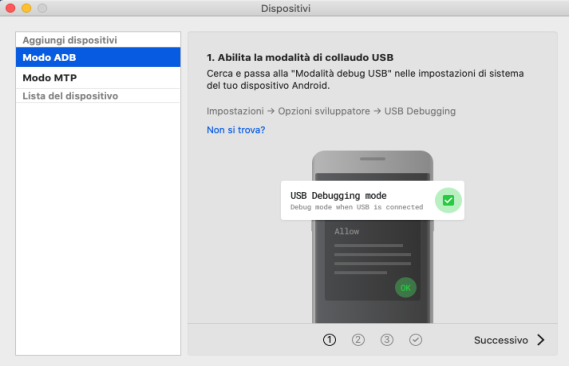
Task: Click the "USB Debugging mode" card label
Action: 338,196
